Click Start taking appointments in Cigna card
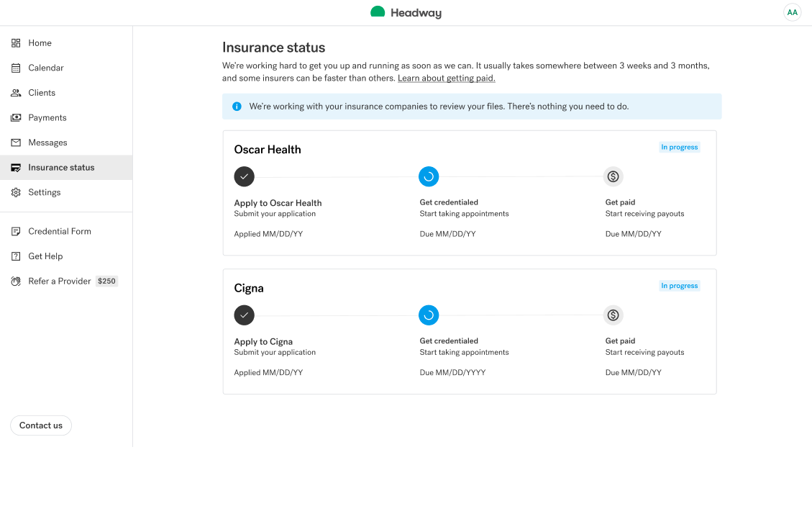The height and width of the screenshot is (532, 812). pos(464,353)
